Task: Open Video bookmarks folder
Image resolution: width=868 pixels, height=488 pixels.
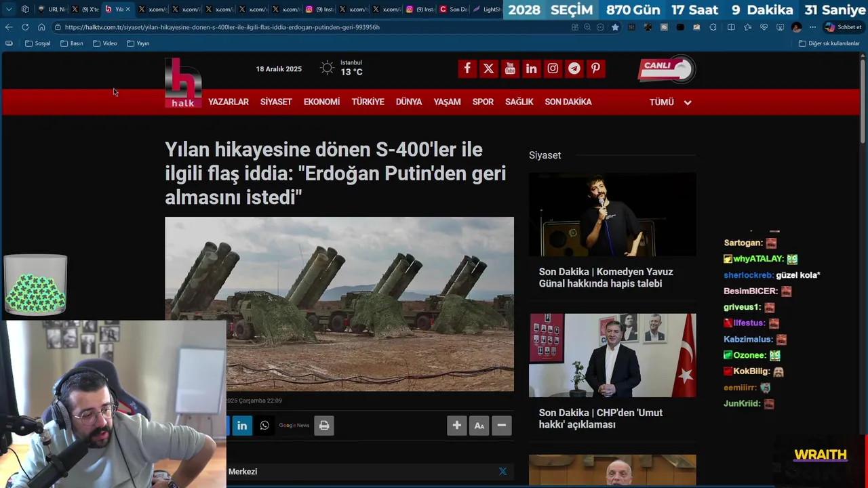Action: pos(105,43)
